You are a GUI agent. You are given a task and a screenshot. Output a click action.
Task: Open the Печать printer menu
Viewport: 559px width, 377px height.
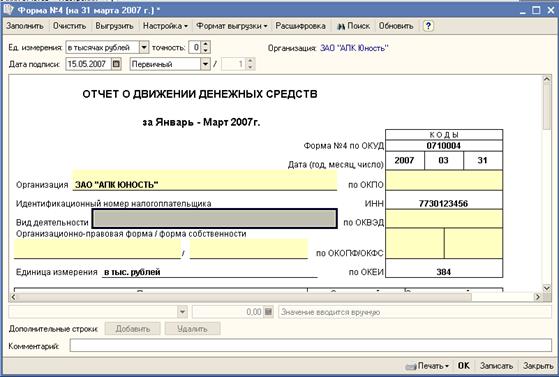tap(427, 366)
